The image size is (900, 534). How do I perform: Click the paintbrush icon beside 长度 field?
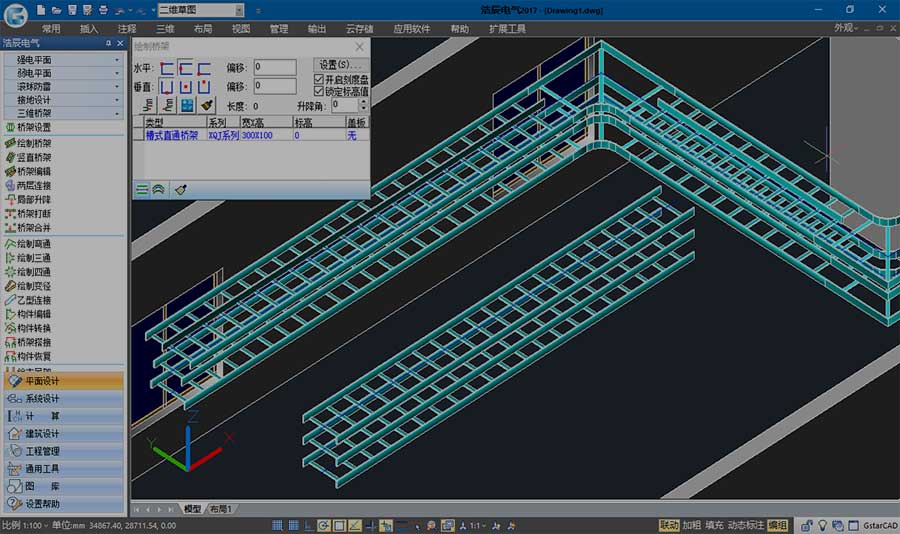pyautogui.click(x=207, y=105)
